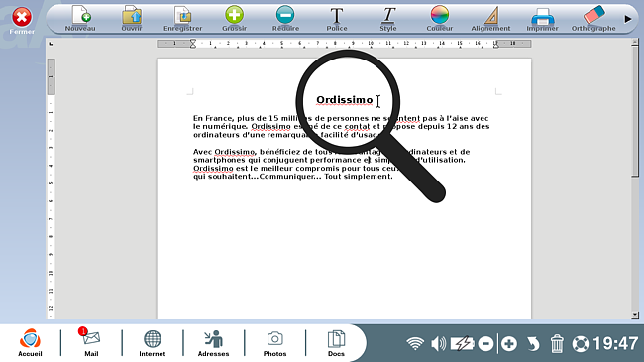This screenshot has height=362, width=644.
Task: Launch the Internet browser
Action: pos(152,343)
